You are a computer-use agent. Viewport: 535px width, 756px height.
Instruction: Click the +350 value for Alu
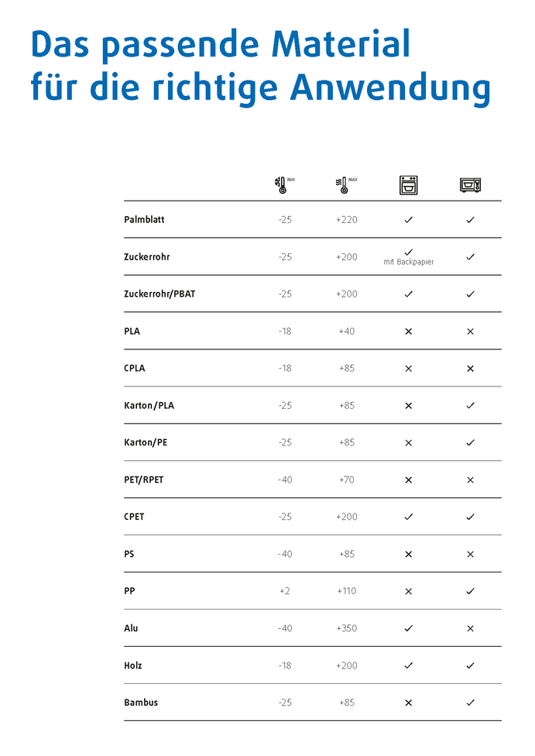pyautogui.click(x=346, y=628)
